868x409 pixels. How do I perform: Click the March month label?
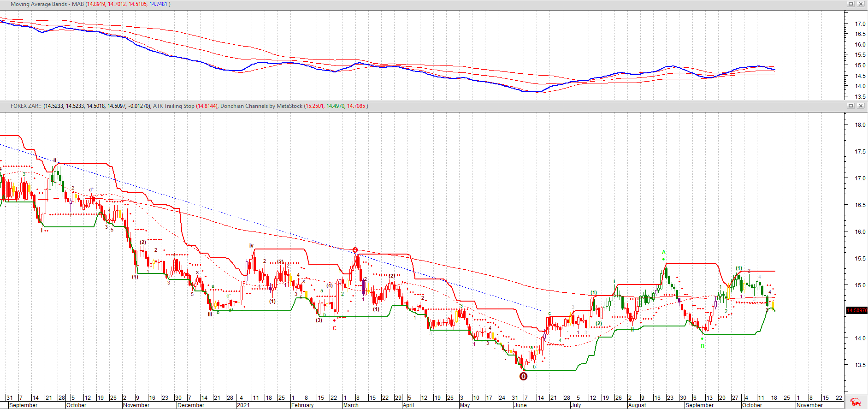click(351, 405)
